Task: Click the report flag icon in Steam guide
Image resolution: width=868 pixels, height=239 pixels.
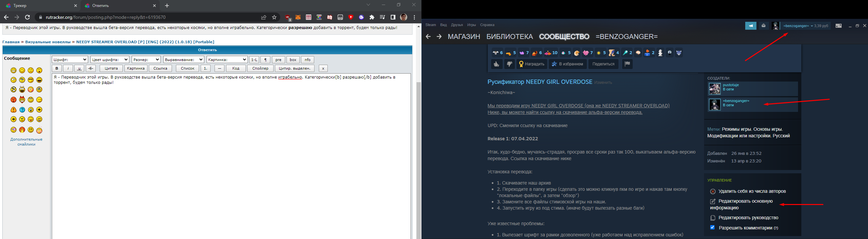Action: click(627, 64)
